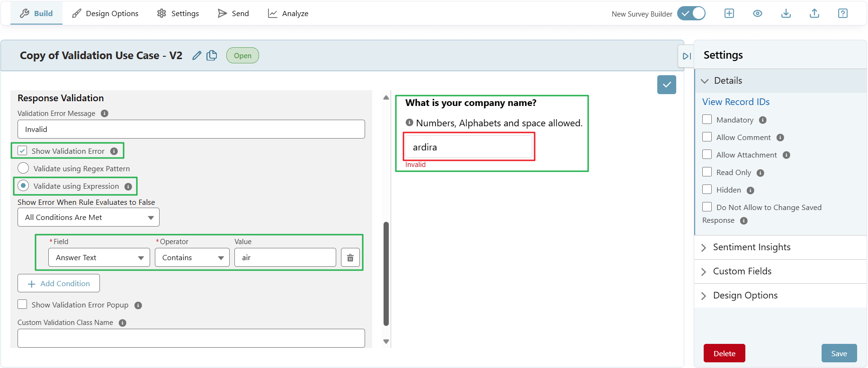Expand Design Options section in Settings panel
The height and width of the screenshot is (368, 868).
click(x=780, y=296)
